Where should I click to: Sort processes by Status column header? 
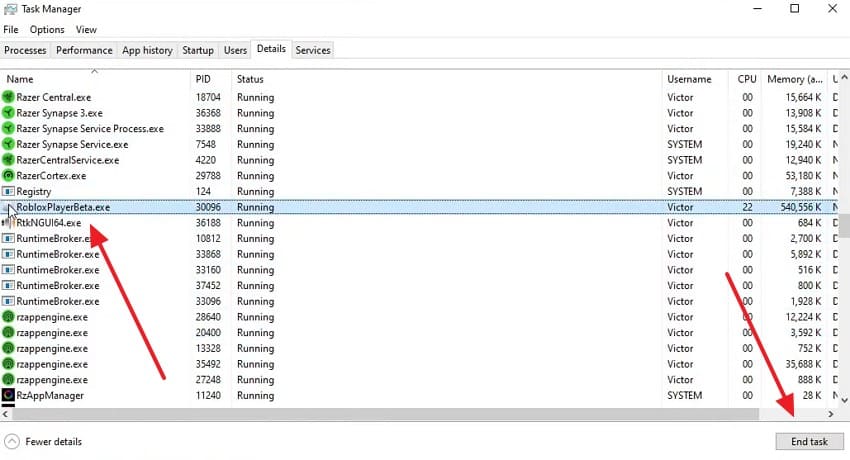coord(446,79)
